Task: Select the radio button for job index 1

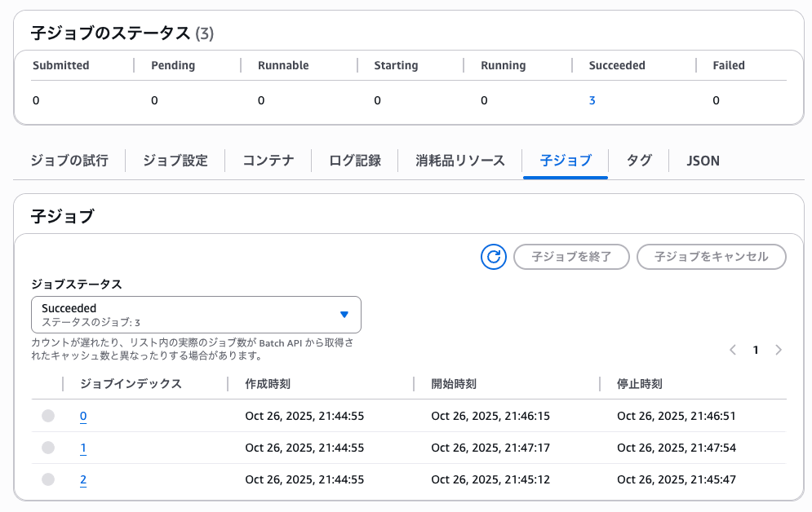Action: click(x=47, y=448)
